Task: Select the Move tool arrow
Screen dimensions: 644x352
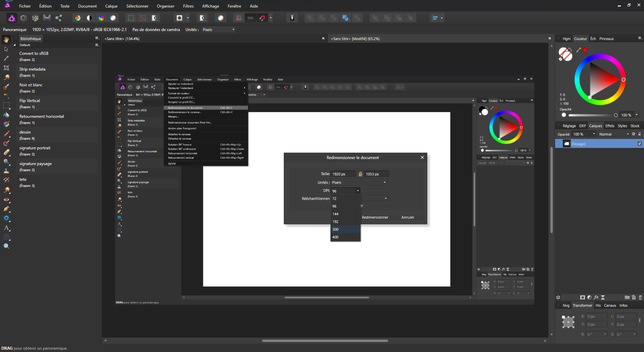Action: coord(6,49)
